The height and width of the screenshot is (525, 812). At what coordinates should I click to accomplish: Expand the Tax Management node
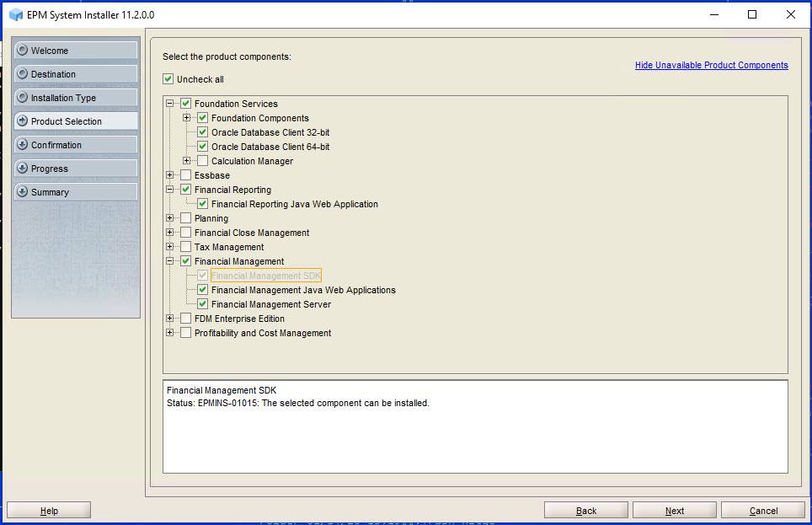pos(170,247)
